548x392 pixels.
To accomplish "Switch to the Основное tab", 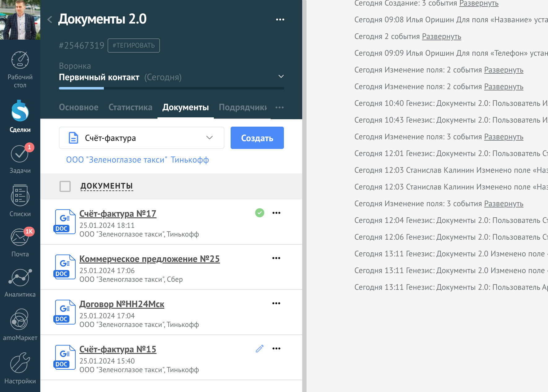I will point(79,107).
